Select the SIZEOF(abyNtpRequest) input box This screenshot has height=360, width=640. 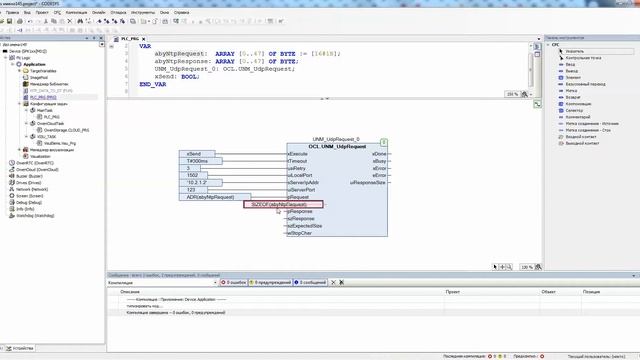(x=283, y=204)
